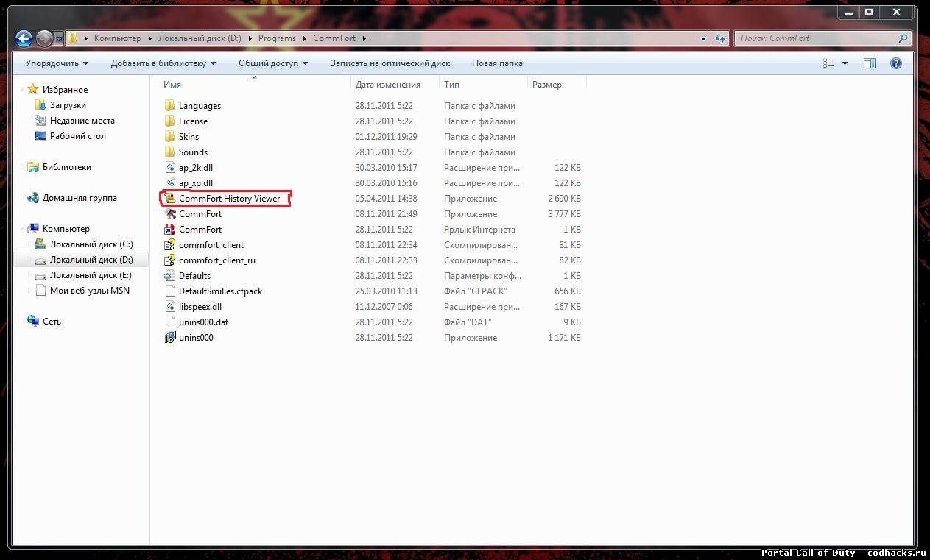Click the refresh button beside address bar
930x560 pixels.
[x=719, y=38]
